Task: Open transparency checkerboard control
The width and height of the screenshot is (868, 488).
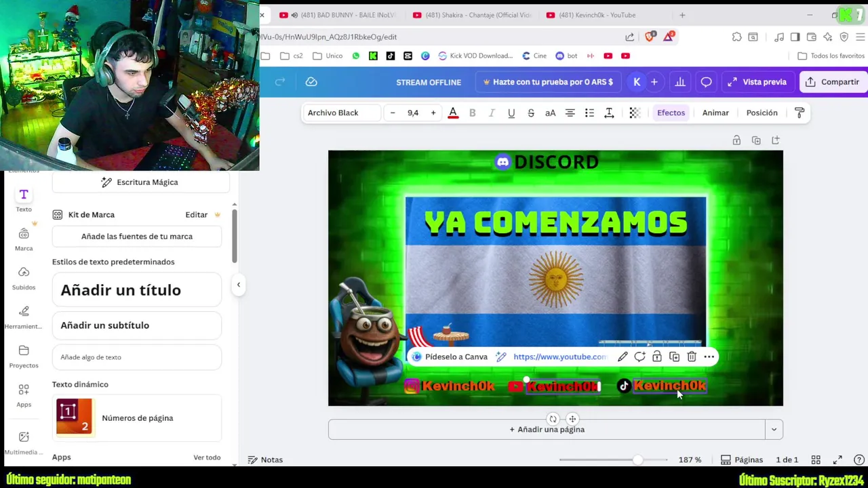Action: point(635,113)
